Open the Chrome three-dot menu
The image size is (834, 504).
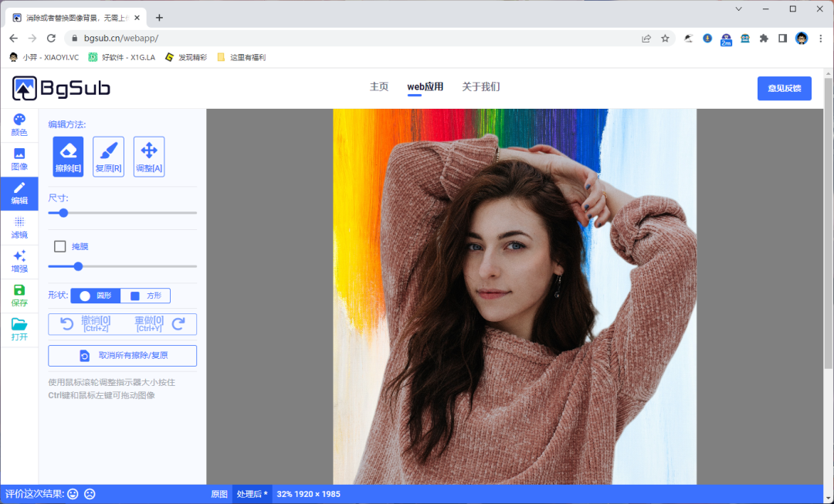coord(821,39)
